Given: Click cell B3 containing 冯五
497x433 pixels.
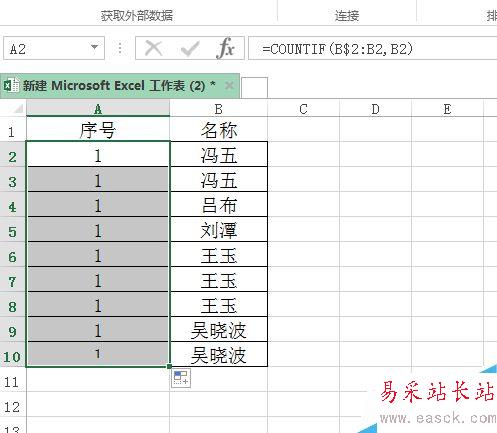Looking at the screenshot, I should tap(219, 179).
